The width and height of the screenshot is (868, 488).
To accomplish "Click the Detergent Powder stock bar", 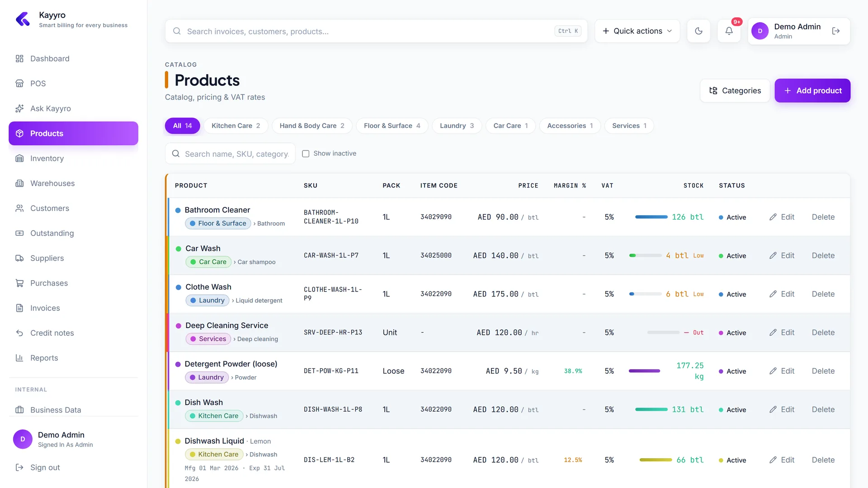I will click(x=644, y=371).
